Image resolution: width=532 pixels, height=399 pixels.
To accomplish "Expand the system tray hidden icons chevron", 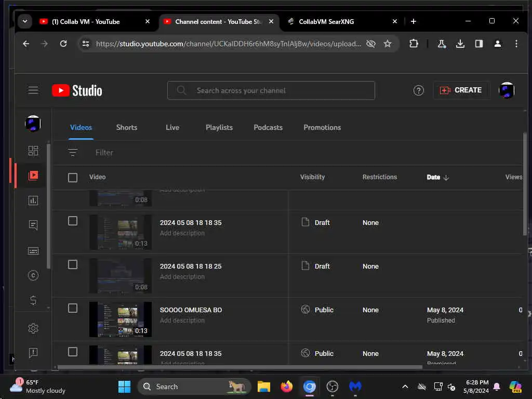I will (405, 387).
